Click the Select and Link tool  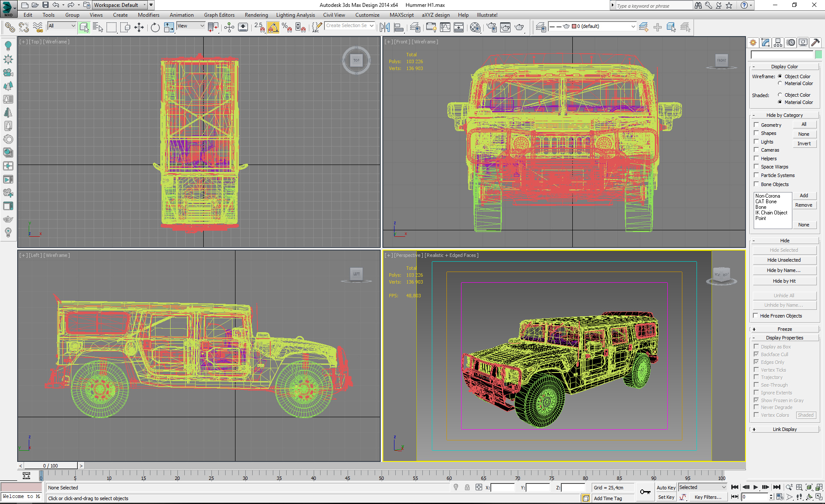point(9,27)
